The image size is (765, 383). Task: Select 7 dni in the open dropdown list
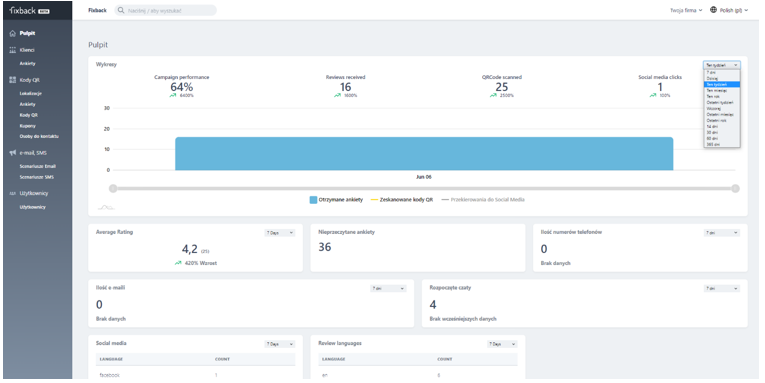coord(722,72)
